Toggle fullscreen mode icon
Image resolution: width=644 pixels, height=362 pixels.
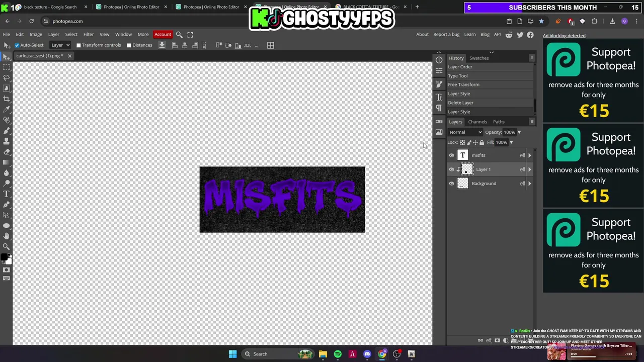[x=190, y=35]
